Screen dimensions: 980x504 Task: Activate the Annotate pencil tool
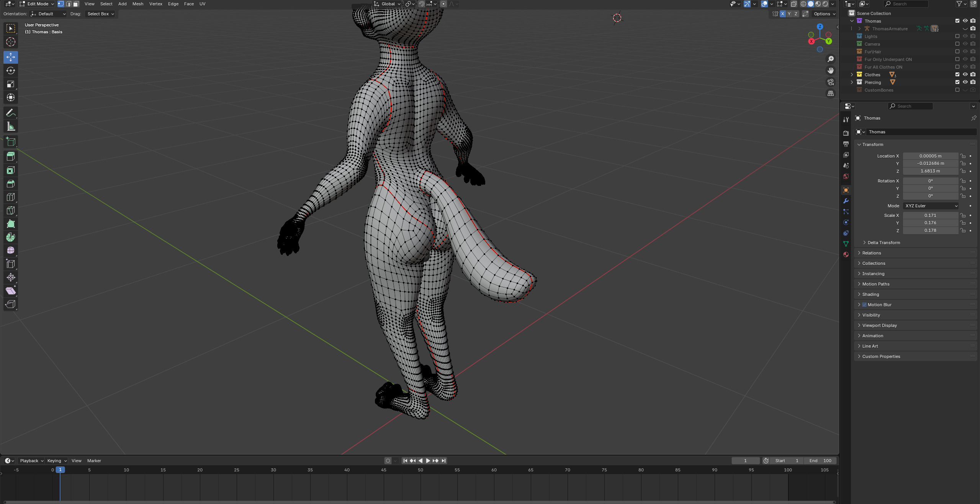click(x=11, y=113)
